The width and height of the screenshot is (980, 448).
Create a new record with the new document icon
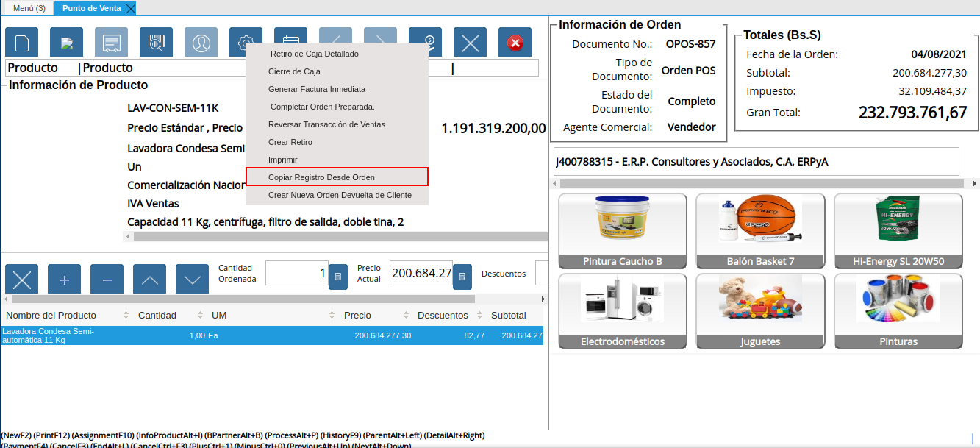point(21,42)
